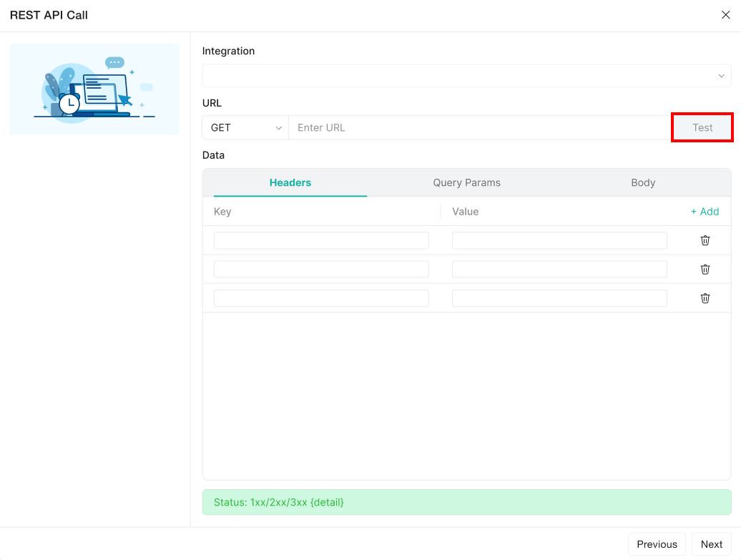
Task: Delete the first header row with trash icon
Action: [705, 240]
